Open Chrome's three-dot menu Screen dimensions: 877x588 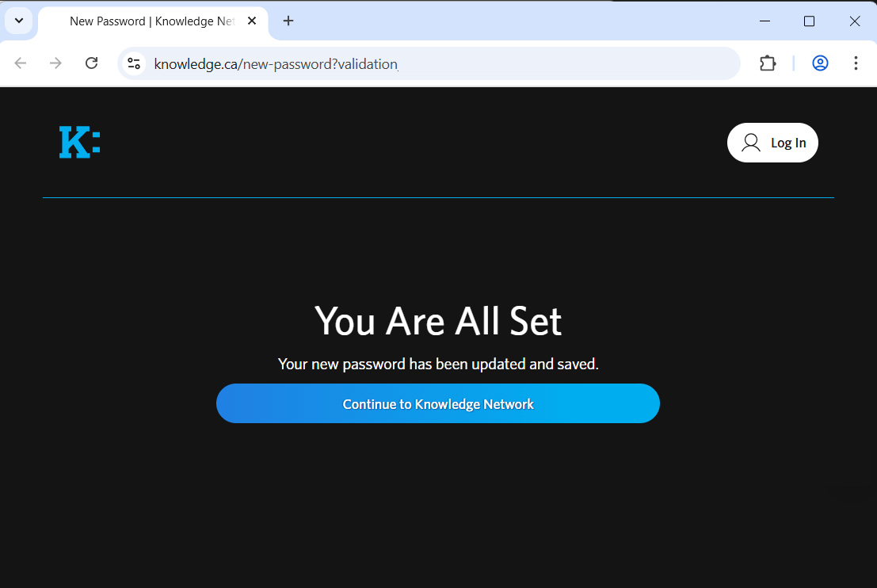tap(856, 63)
